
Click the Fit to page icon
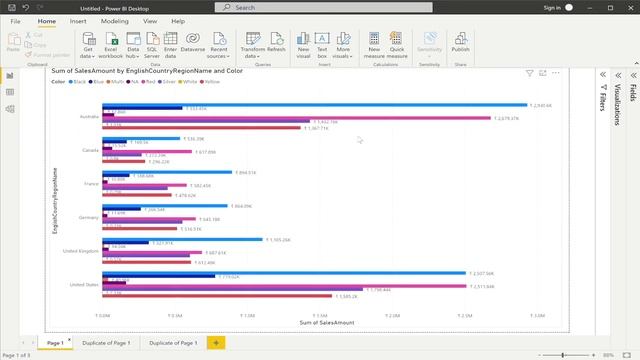tap(627, 356)
